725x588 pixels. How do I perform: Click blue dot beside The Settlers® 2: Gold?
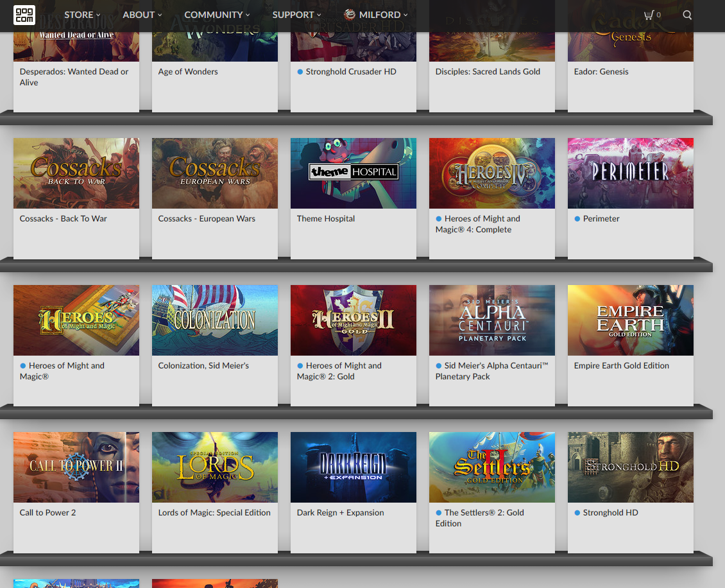pyautogui.click(x=438, y=513)
